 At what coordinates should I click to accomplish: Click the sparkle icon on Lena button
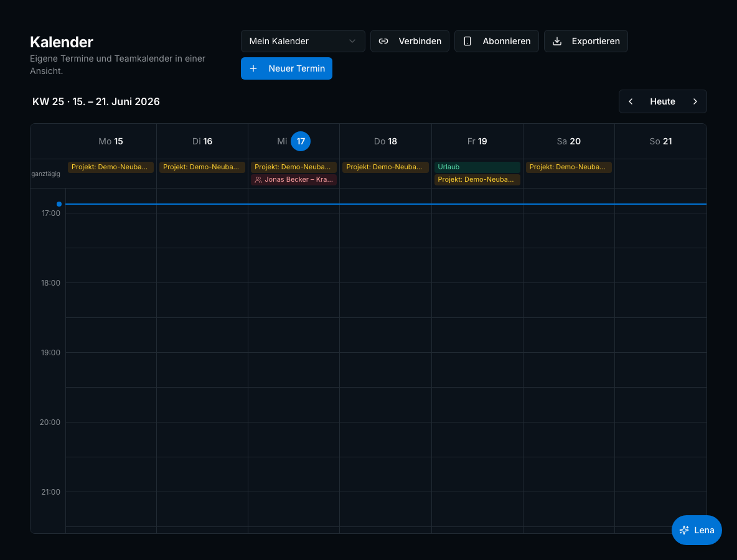click(x=684, y=530)
